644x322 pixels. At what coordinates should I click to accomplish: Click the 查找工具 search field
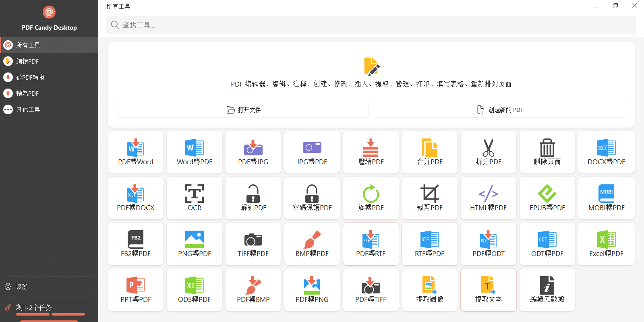[x=371, y=25]
